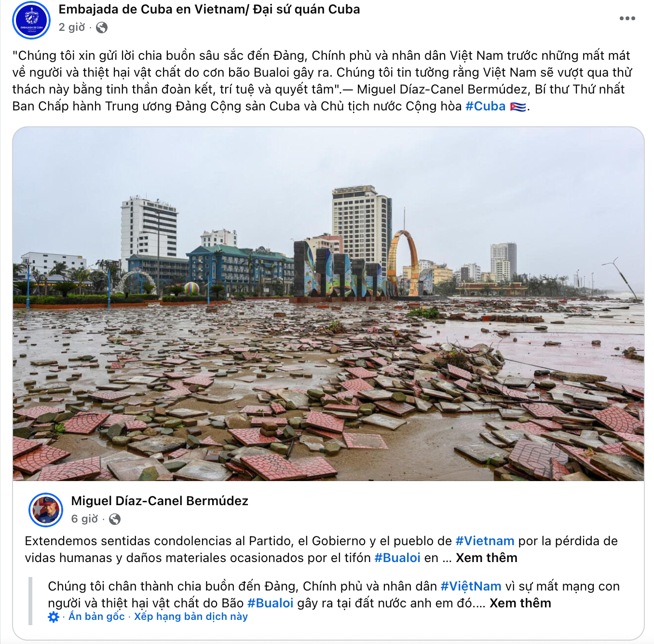Screen dimensions: 654x644
Task: Click the Embajada de Cuba profile avatar
Action: point(31,20)
